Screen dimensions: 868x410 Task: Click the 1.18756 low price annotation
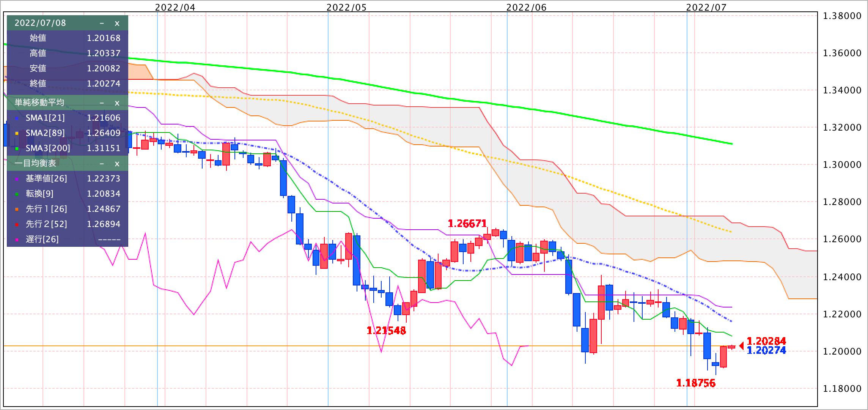[x=696, y=383]
